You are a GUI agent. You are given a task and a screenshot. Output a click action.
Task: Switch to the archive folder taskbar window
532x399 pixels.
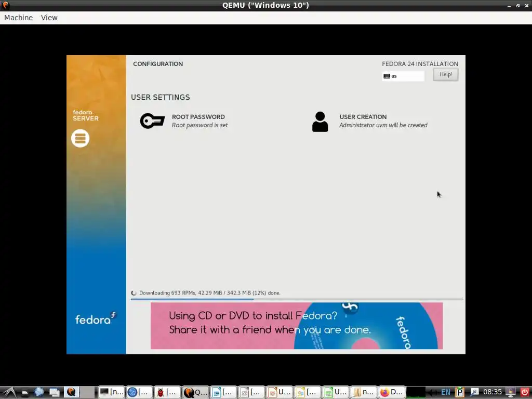(364, 392)
